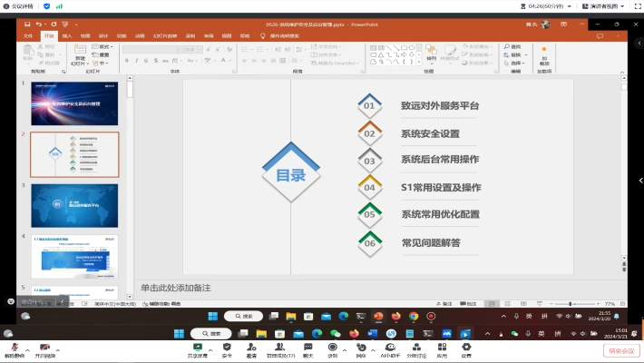Select slide 3 thumbnail in the slide panel

pyautogui.click(x=74, y=205)
